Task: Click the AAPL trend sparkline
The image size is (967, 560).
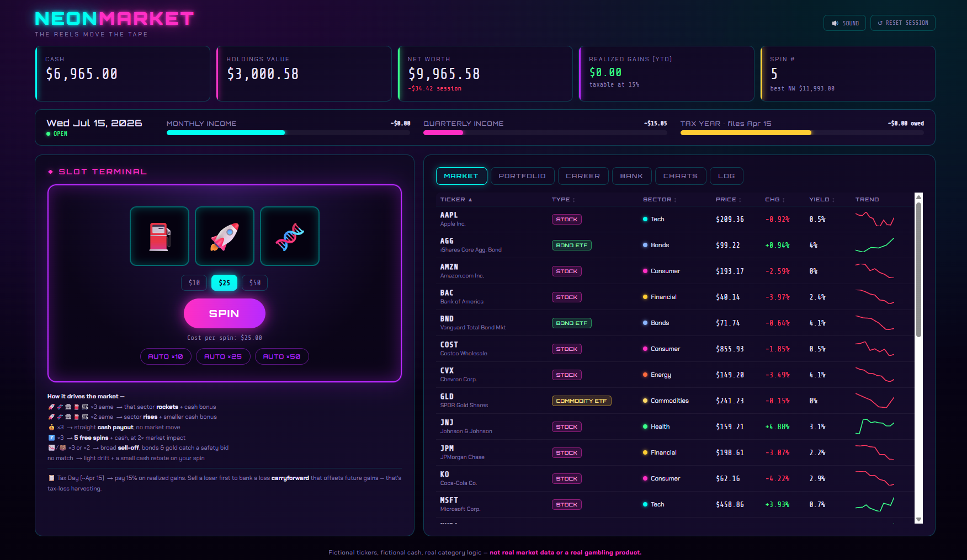Action: coord(875,219)
